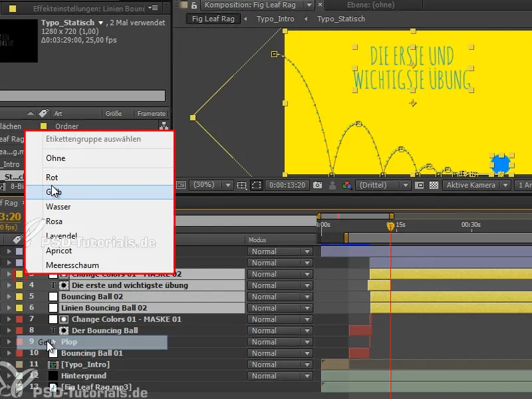Open the RGB channel display icon
The width and height of the screenshot is (532, 399).
click(x=346, y=186)
